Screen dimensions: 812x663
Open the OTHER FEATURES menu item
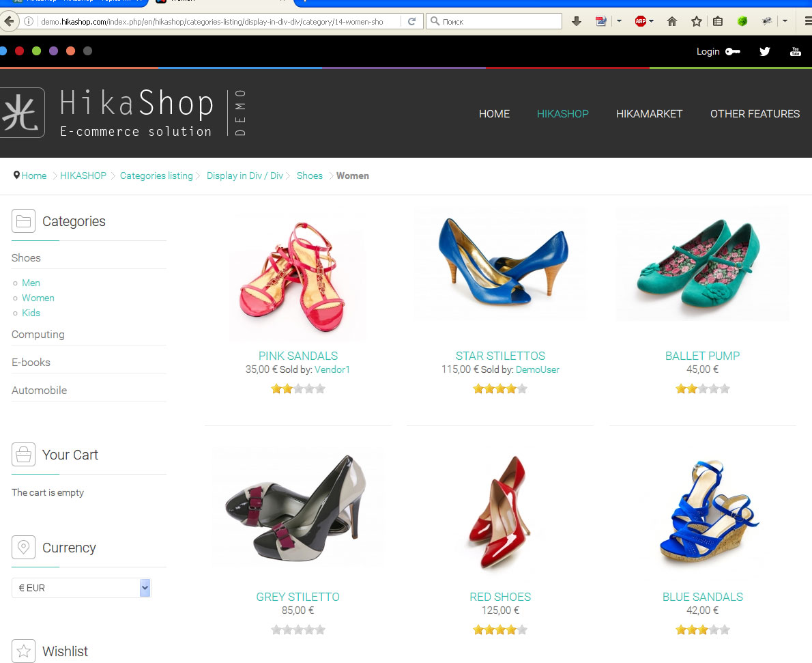click(x=755, y=113)
